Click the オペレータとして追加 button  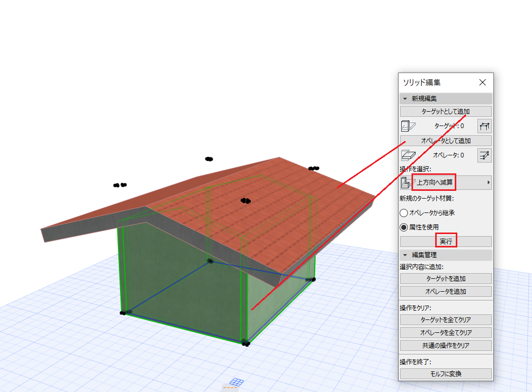tap(446, 140)
